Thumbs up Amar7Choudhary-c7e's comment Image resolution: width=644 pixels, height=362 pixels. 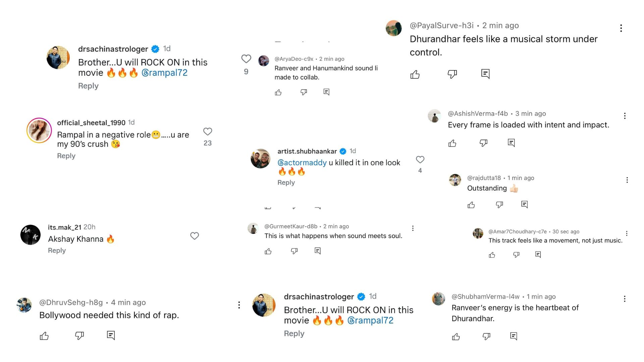click(x=492, y=255)
